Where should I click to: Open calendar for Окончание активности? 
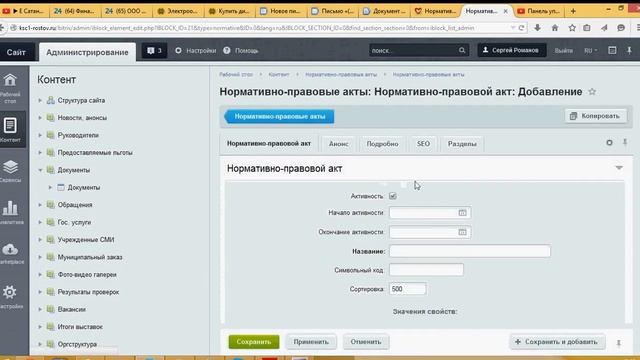pyautogui.click(x=462, y=232)
